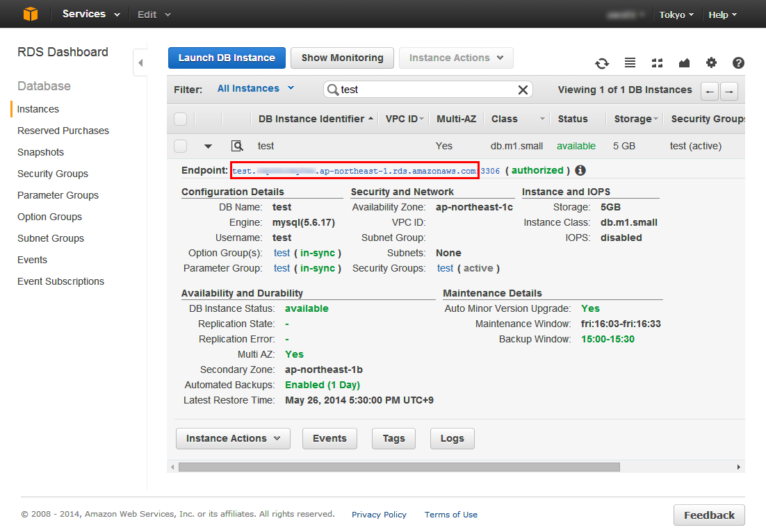Go to the previous page of instances
This screenshot has height=532, width=766.
coord(709,91)
